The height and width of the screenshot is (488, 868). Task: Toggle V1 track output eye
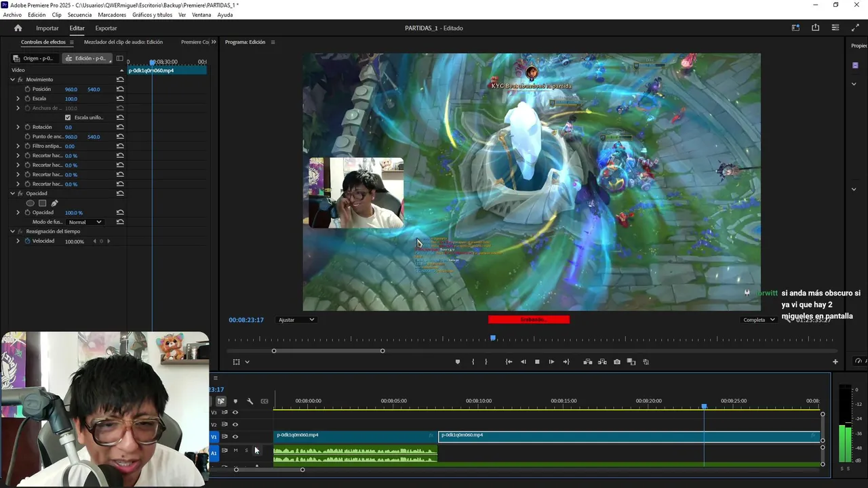pos(235,436)
